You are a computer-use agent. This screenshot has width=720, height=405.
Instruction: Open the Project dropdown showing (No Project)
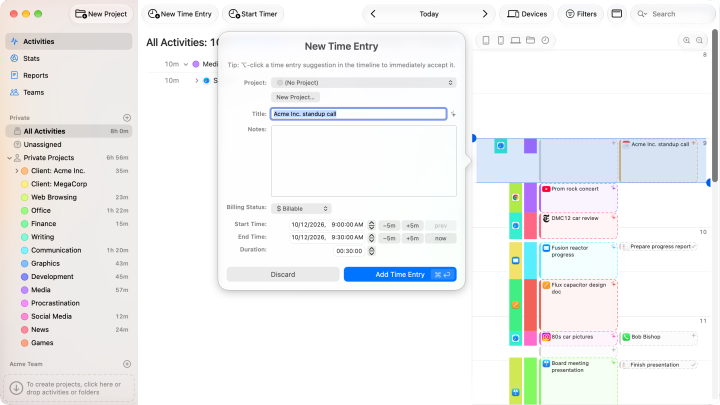(364, 83)
